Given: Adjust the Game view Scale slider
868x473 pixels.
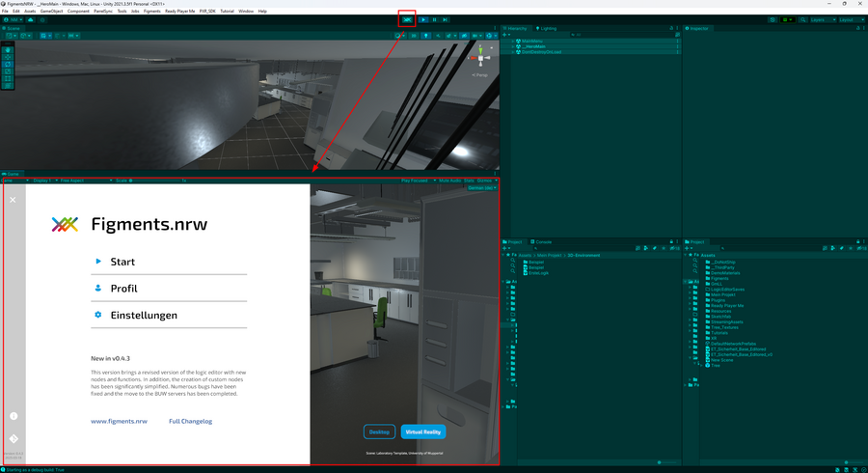Looking at the screenshot, I should (156, 181).
